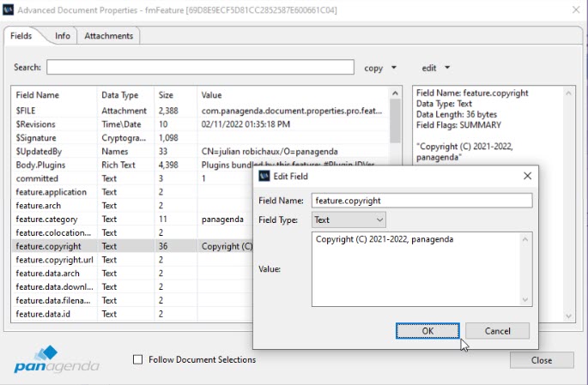Select the feature.application field row
The image size is (588, 385).
pyautogui.click(x=133, y=192)
